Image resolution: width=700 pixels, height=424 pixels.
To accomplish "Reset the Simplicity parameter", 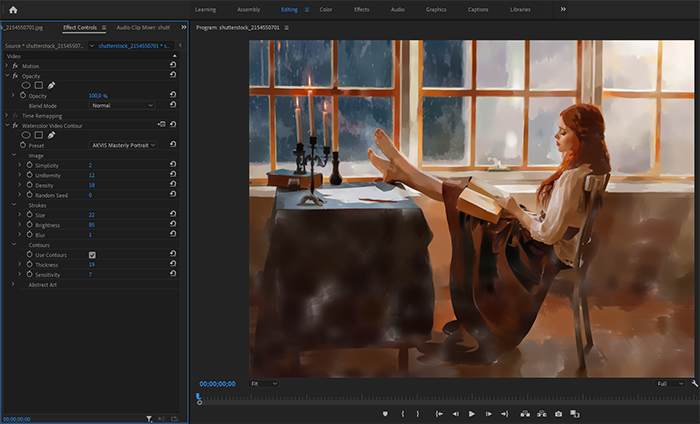I will 173,164.
